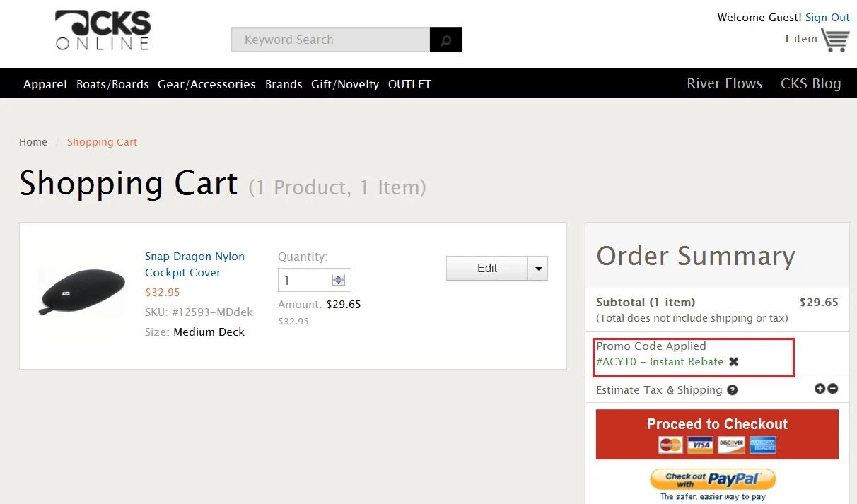Open the Boats/Boards menu
857x504 pixels.
[x=112, y=84]
